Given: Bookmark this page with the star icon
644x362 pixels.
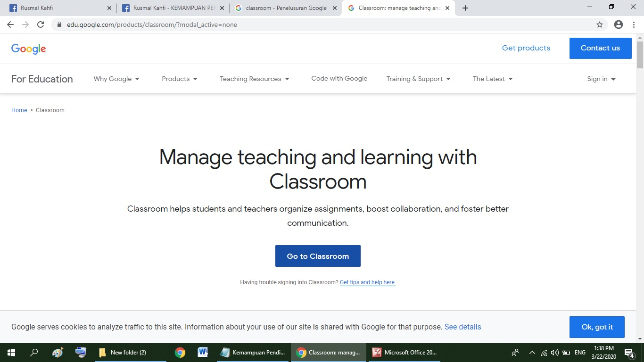Looking at the screenshot, I should (600, 25).
